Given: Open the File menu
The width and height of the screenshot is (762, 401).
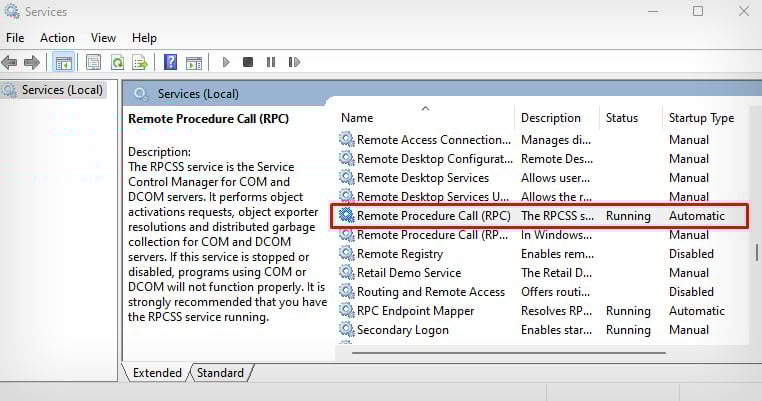Looking at the screenshot, I should pyautogui.click(x=15, y=38).
